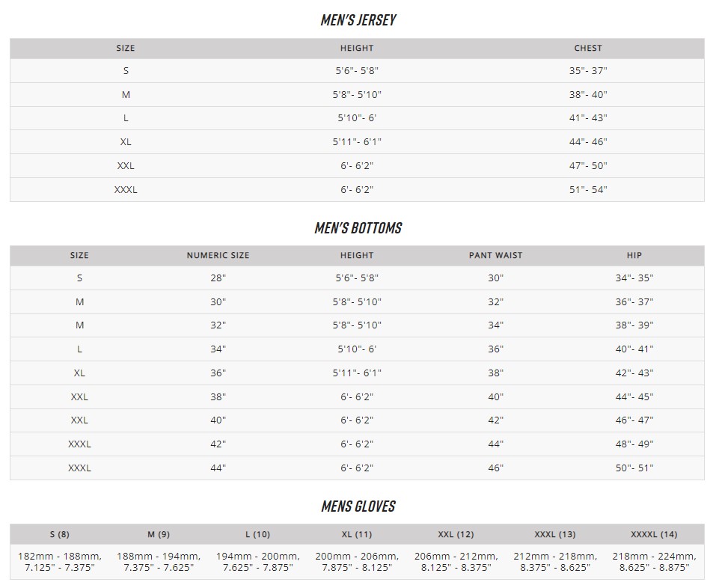The height and width of the screenshot is (588, 713).
Task: Select the NUMERIC SIZE column header
Action: tap(218, 255)
